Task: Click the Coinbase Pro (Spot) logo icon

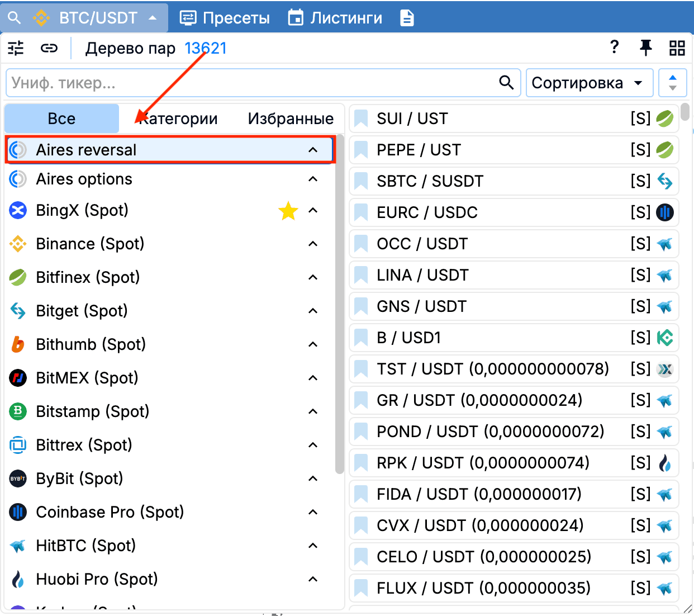Action: click(x=18, y=512)
